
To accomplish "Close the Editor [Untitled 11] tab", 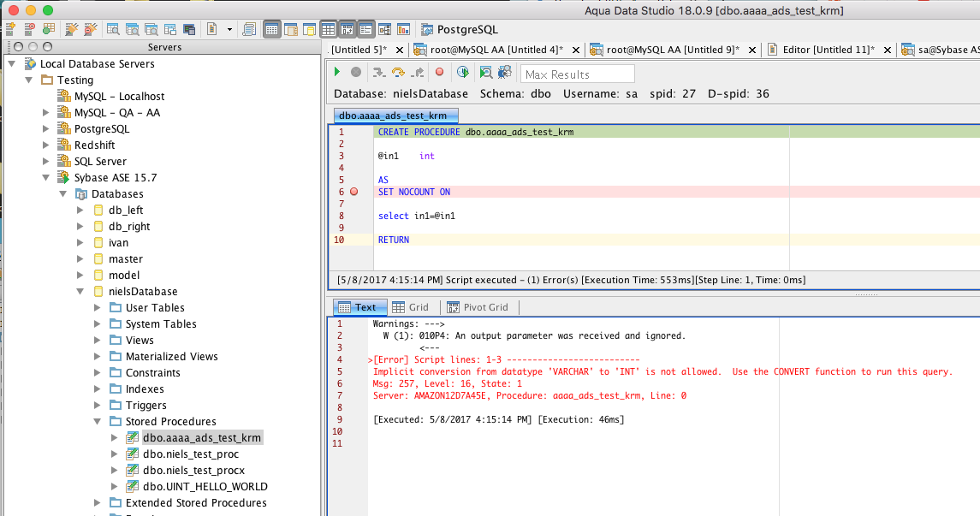I will (888, 50).
